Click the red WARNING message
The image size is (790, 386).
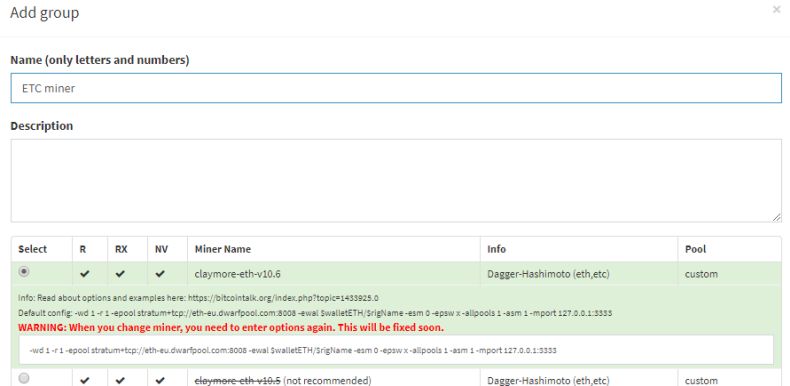231,328
